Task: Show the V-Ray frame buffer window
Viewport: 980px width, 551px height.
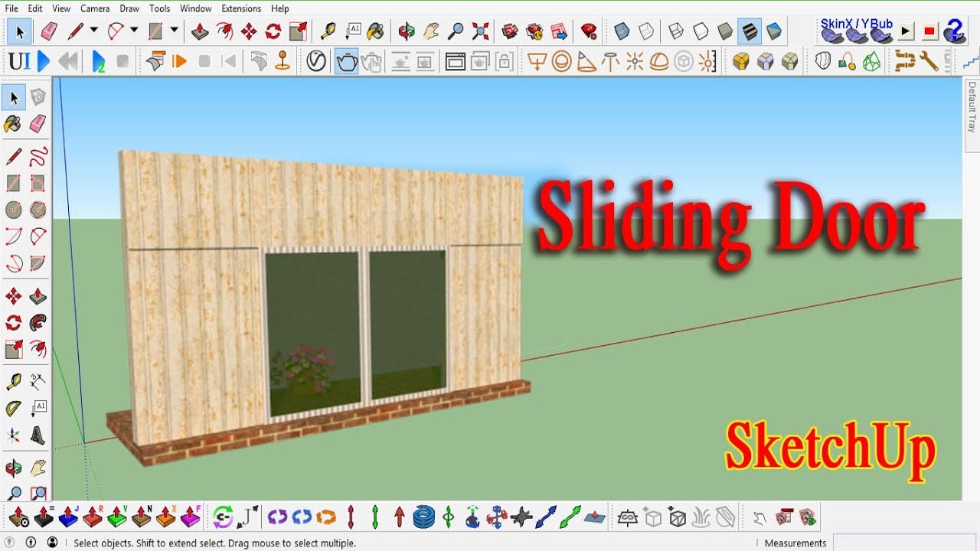Action: tap(456, 60)
